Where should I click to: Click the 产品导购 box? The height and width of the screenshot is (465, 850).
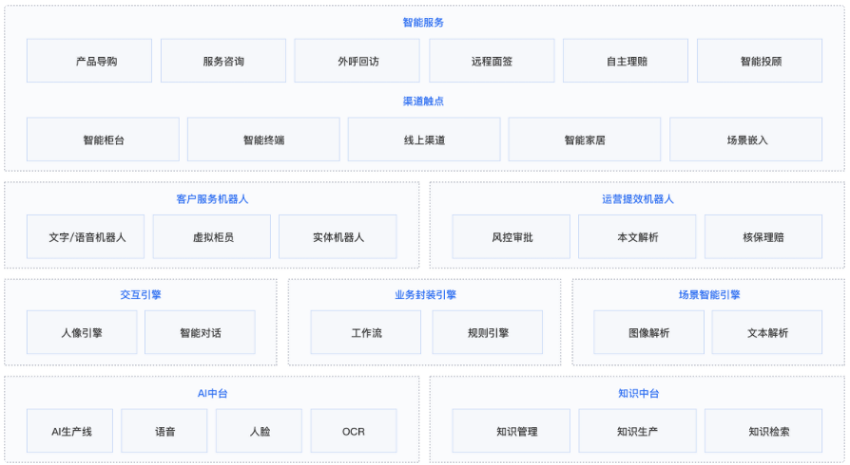pos(89,61)
